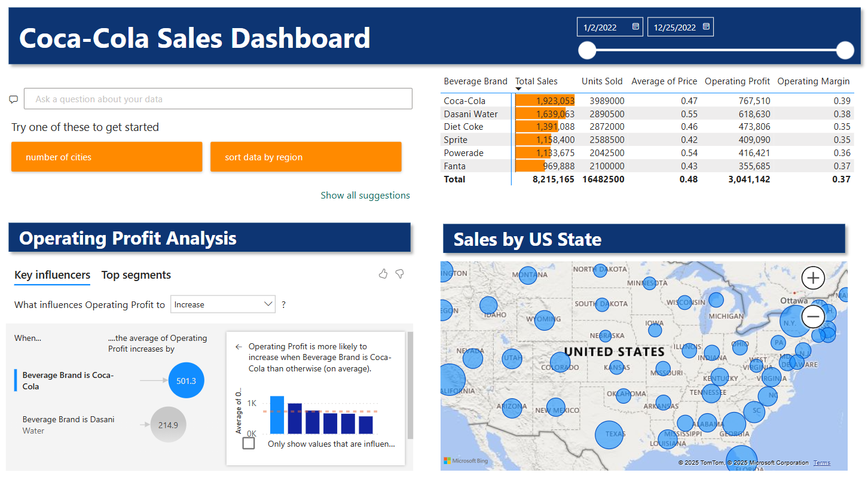Select the Coca-Cola row in table

tap(647, 101)
